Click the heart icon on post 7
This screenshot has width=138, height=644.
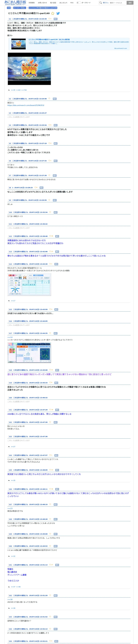[x=49, y=175]
